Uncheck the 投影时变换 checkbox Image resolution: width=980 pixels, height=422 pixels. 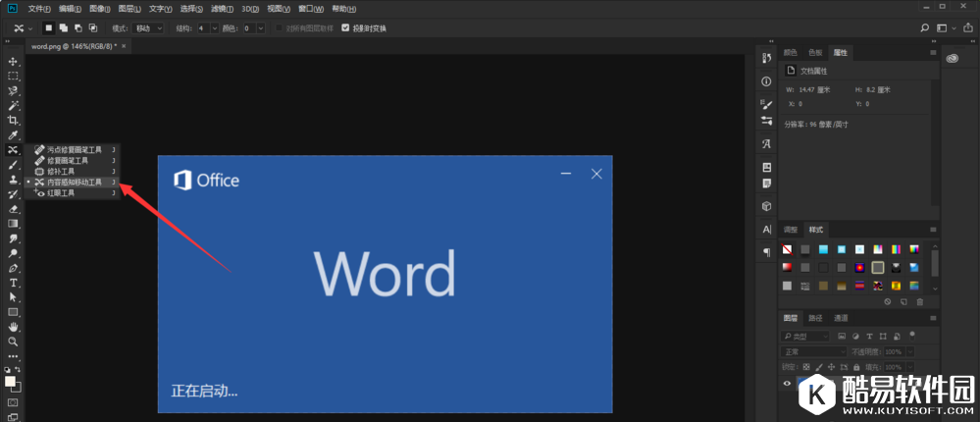(x=344, y=28)
